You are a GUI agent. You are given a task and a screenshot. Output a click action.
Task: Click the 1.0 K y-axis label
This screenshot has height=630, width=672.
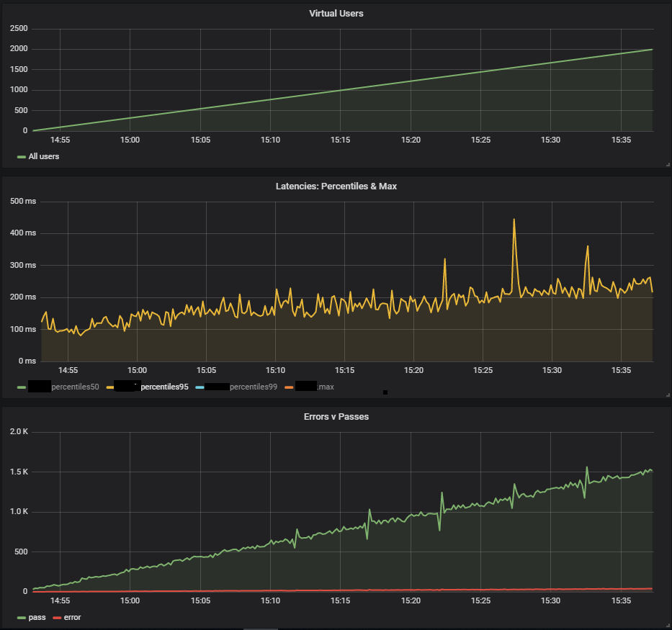(x=19, y=511)
